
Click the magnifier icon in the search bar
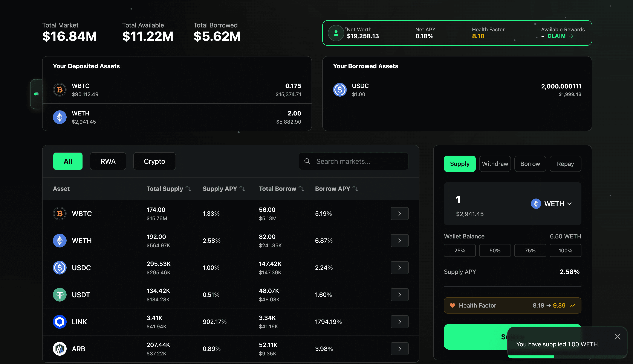(307, 161)
